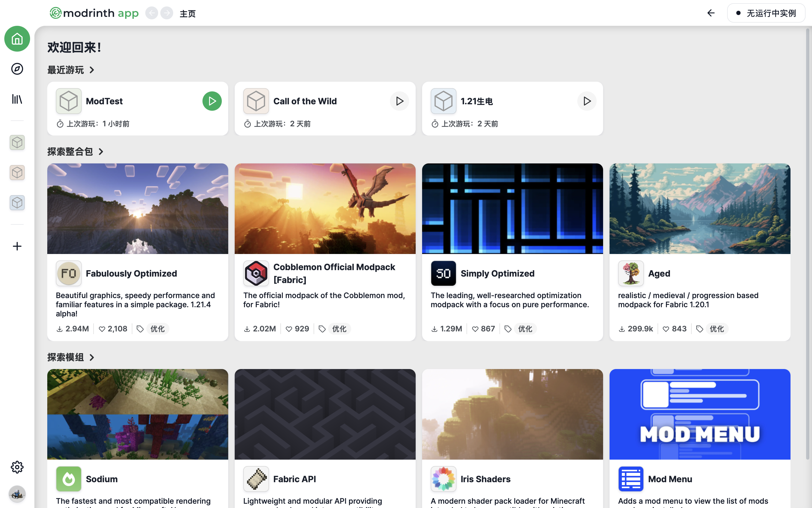Click the Aged mountain lake banner
The width and height of the screenshot is (812, 508).
tap(700, 209)
